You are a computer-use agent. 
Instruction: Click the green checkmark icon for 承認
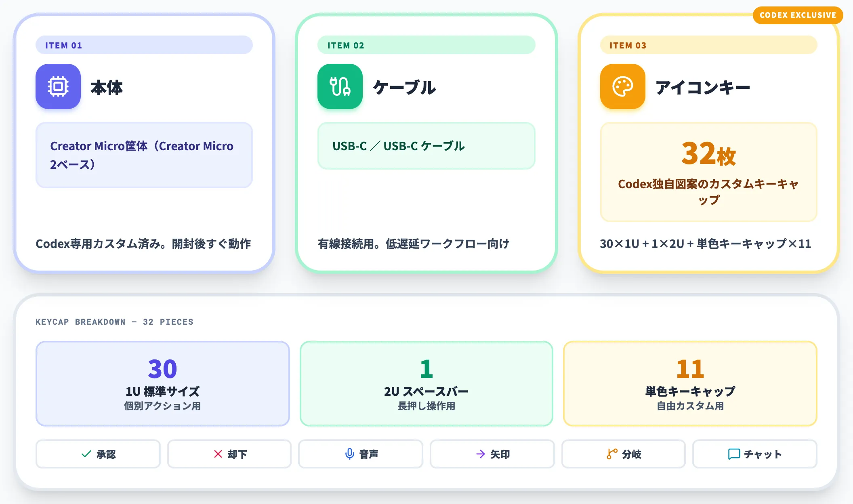tap(86, 454)
